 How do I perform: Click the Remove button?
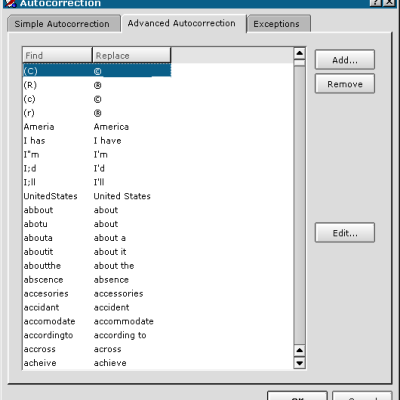click(x=345, y=84)
